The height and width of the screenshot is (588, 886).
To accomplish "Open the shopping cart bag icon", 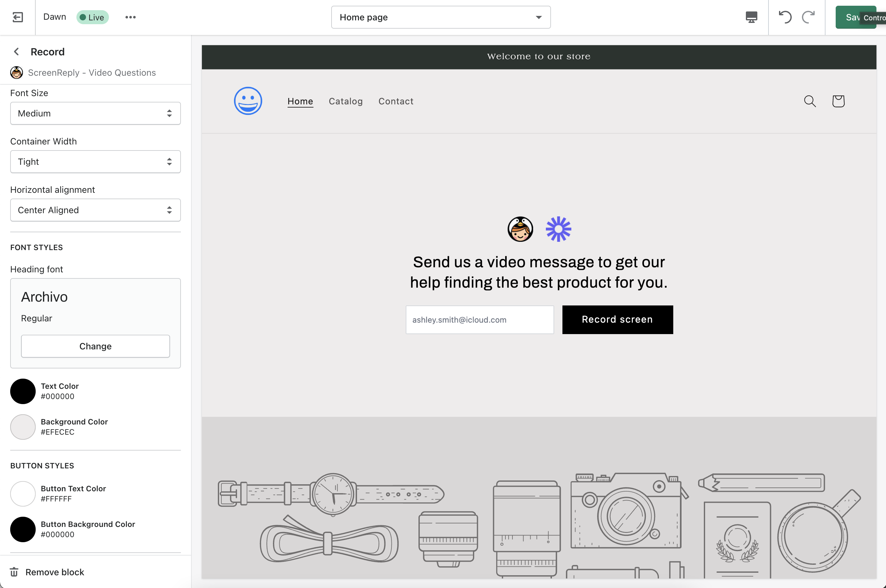I will point(838,101).
